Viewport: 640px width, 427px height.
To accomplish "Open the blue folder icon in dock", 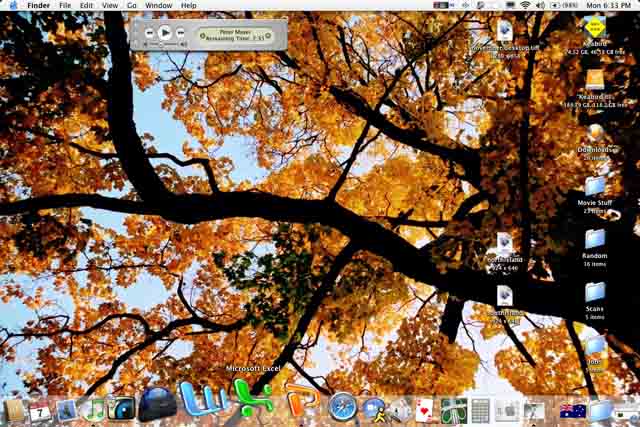I will tap(600, 411).
